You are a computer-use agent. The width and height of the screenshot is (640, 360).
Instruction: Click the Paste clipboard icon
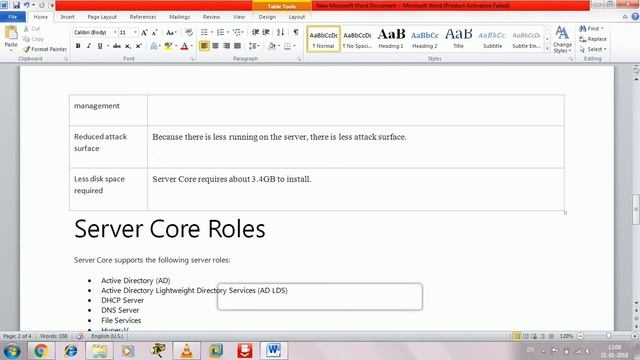tap(11, 33)
